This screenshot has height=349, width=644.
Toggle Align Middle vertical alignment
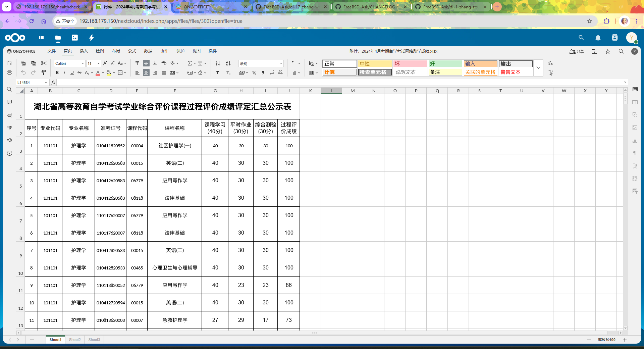[x=146, y=63]
